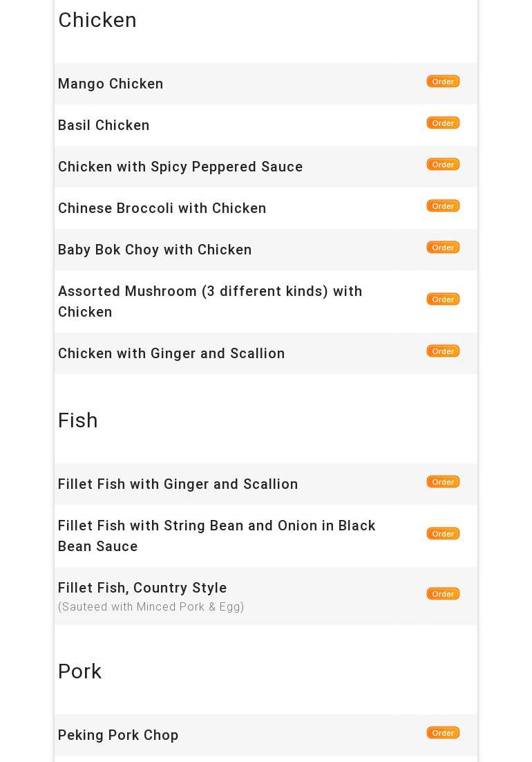Order the Fillet Fish, Country Style
This screenshot has height=762, width=532.
click(443, 594)
